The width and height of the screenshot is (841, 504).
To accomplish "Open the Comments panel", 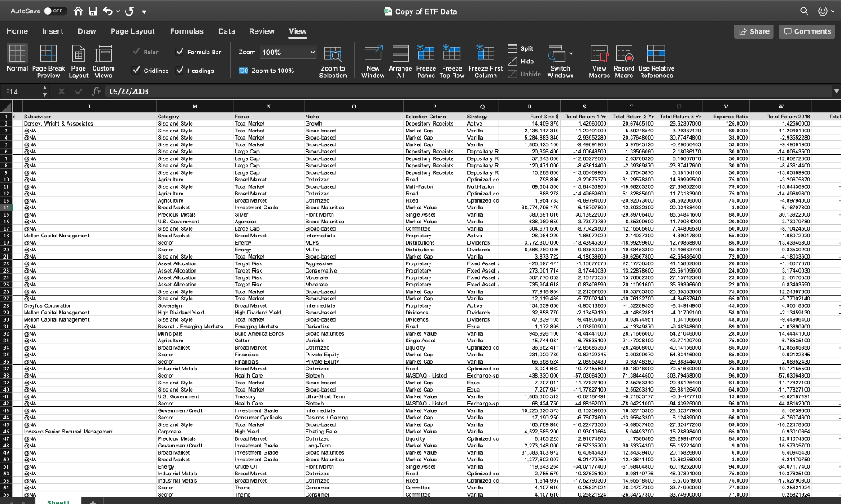I will click(806, 30).
